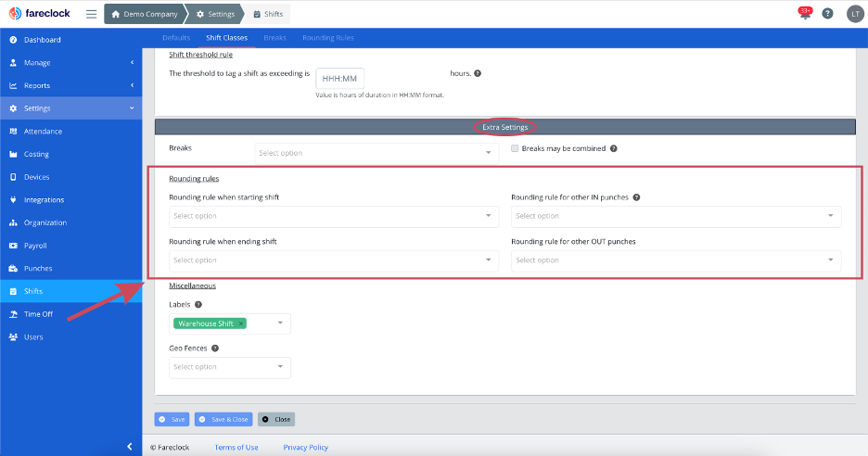Switch to the Shift Classes tab

pos(227,38)
